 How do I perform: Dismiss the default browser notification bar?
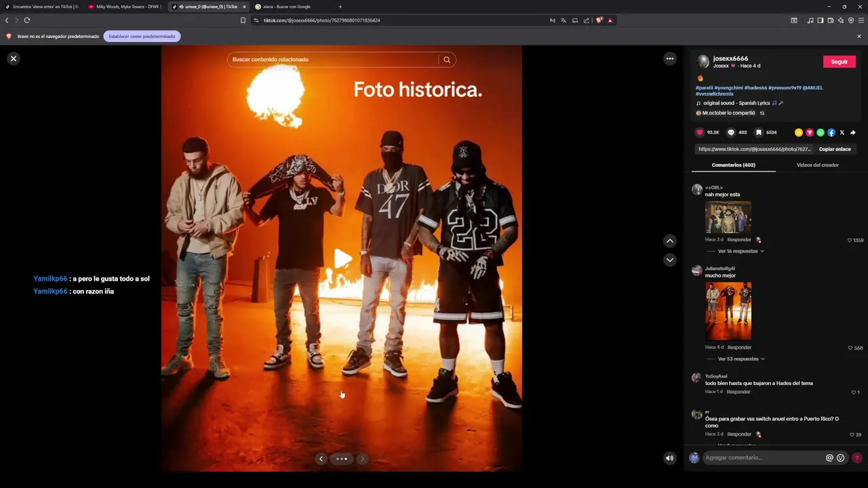point(859,37)
